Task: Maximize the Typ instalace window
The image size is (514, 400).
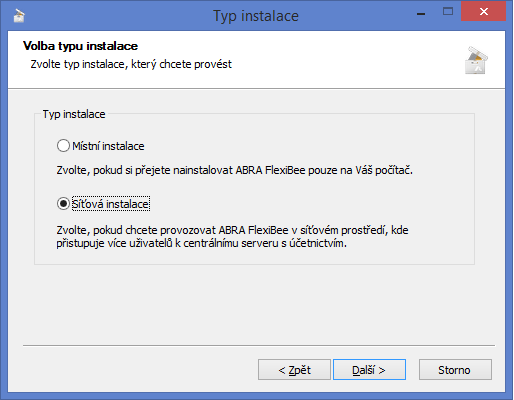Action: (448, 12)
